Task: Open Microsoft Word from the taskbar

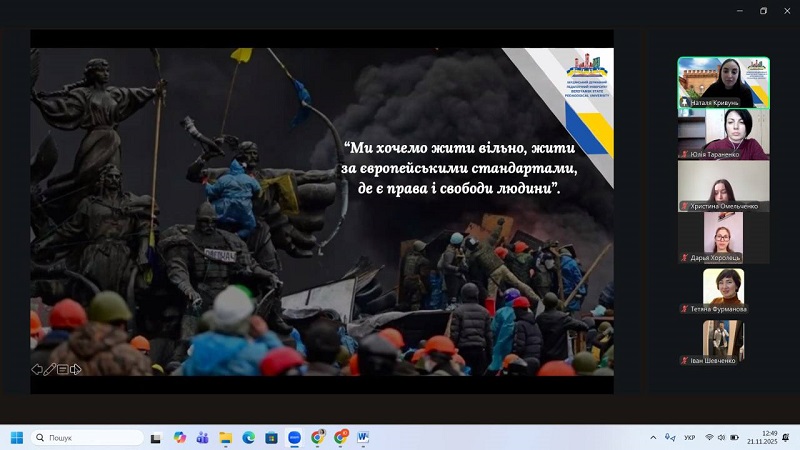Action: [362, 437]
